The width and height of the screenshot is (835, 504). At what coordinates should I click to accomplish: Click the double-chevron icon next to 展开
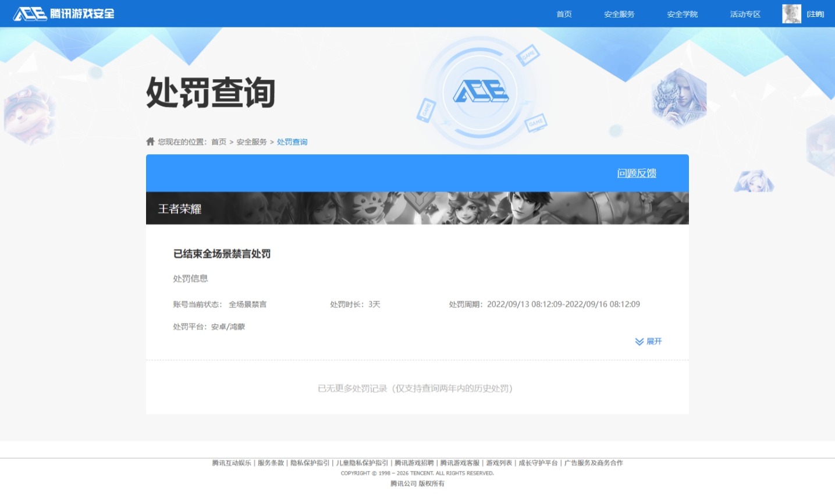tap(638, 342)
